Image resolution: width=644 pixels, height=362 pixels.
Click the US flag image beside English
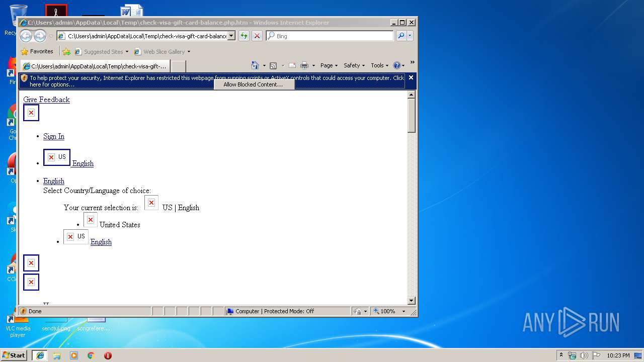click(56, 157)
